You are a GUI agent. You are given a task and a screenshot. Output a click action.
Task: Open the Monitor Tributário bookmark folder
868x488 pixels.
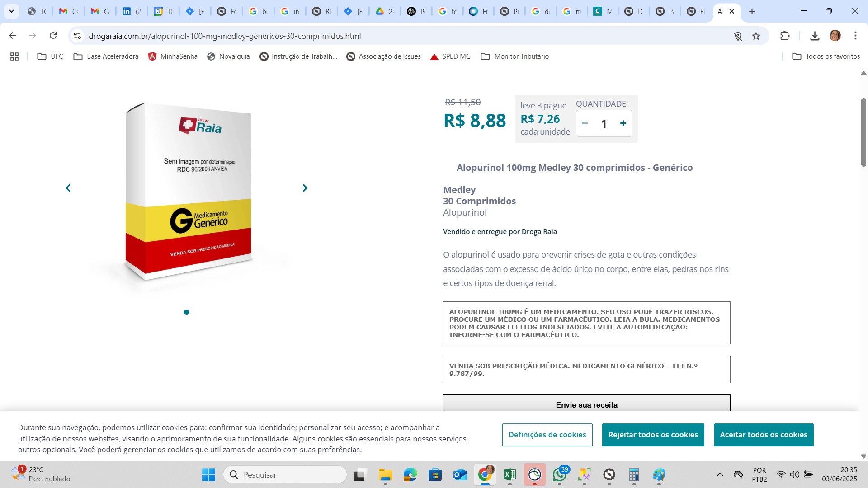514,56
